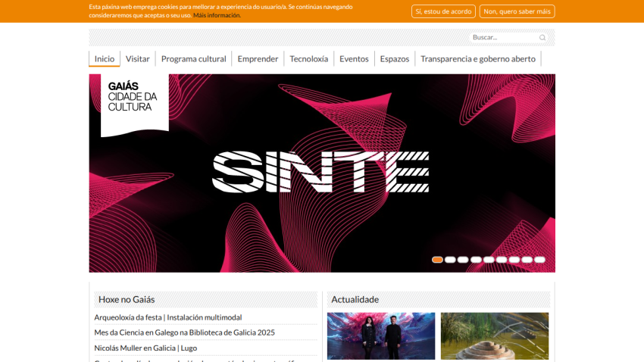Open the Programa cultural menu
This screenshot has width=644, height=362.
click(x=193, y=58)
